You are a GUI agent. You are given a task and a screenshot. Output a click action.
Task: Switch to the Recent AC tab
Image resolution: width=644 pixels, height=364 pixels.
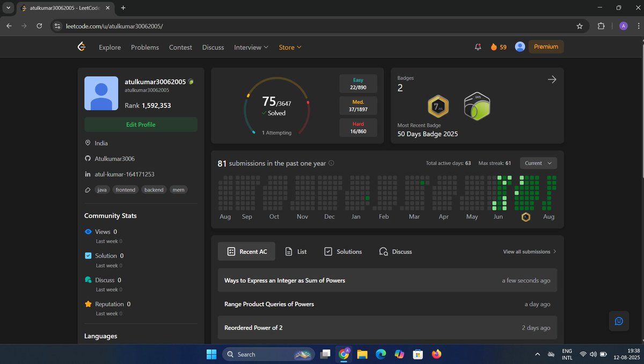coord(246,251)
